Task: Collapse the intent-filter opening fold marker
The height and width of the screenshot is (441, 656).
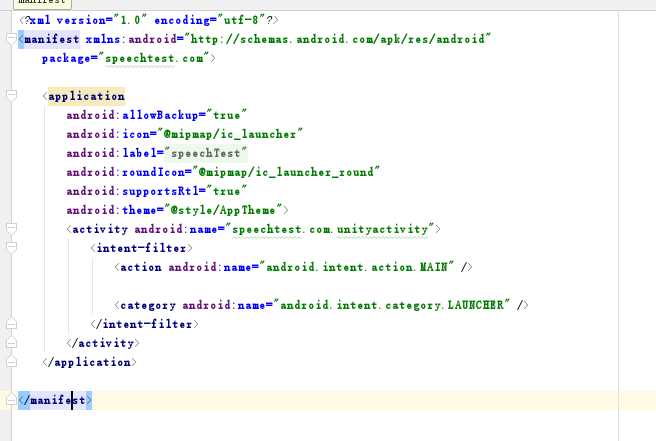Action: click(x=12, y=247)
